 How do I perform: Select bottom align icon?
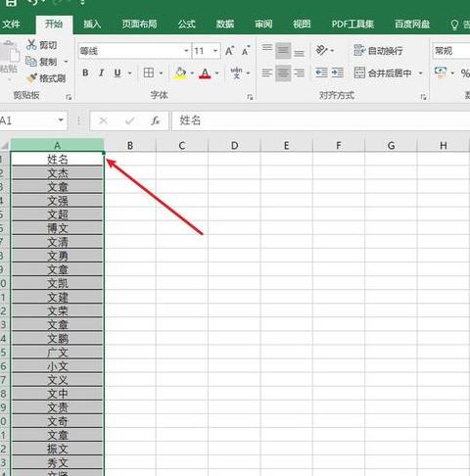pyautogui.click(x=299, y=52)
